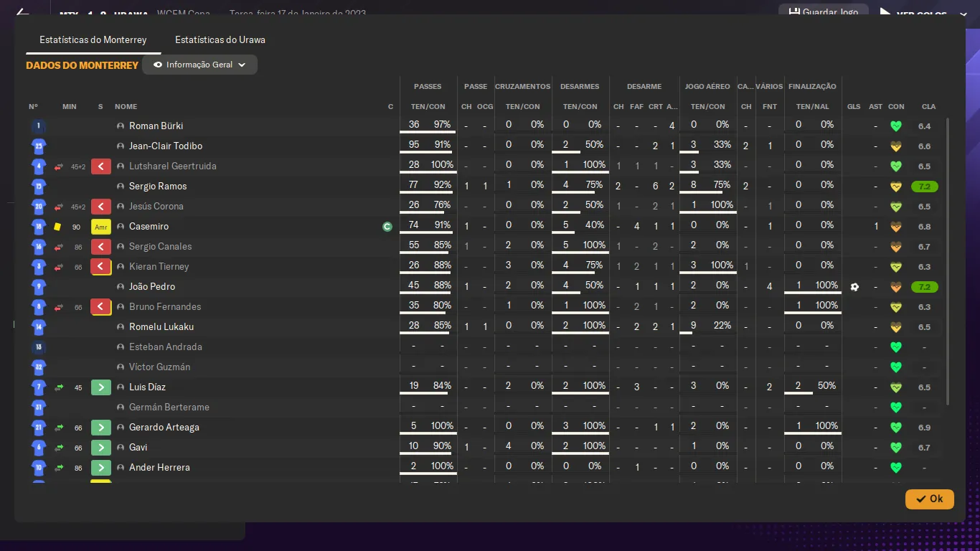Click Casemiro's Amr yellow status badge
This screenshot has height=551, width=980.
point(101,227)
